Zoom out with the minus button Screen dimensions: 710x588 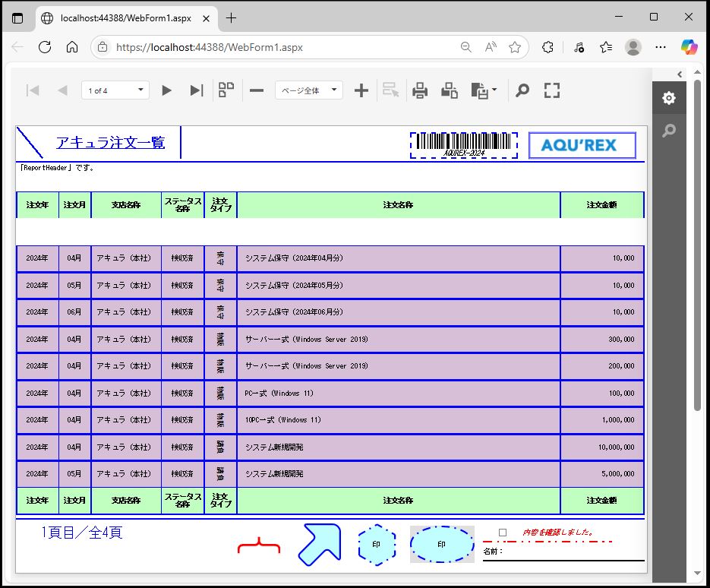click(x=257, y=90)
